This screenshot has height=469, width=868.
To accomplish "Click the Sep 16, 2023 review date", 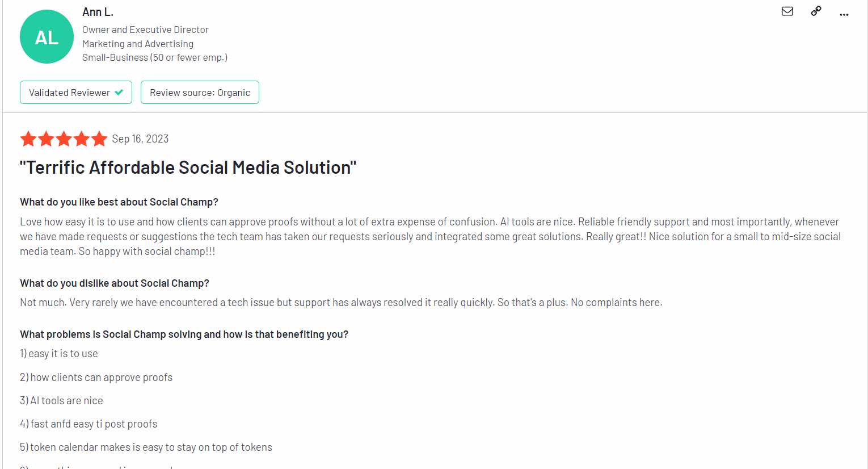I will [x=140, y=139].
